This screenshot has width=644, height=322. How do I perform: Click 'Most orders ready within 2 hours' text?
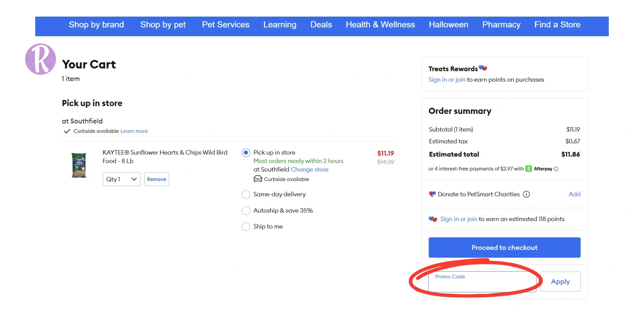pos(298,161)
